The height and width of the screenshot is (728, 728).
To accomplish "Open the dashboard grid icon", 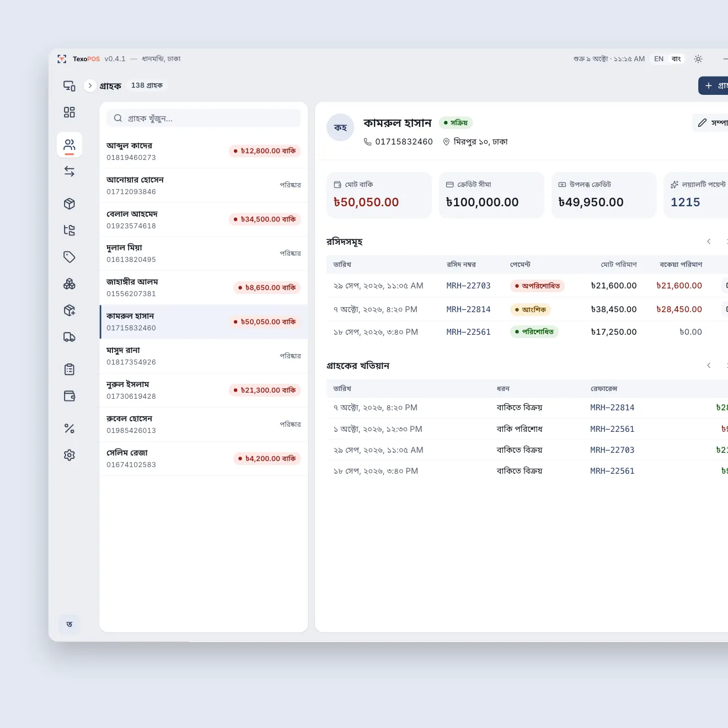I will (x=69, y=113).
